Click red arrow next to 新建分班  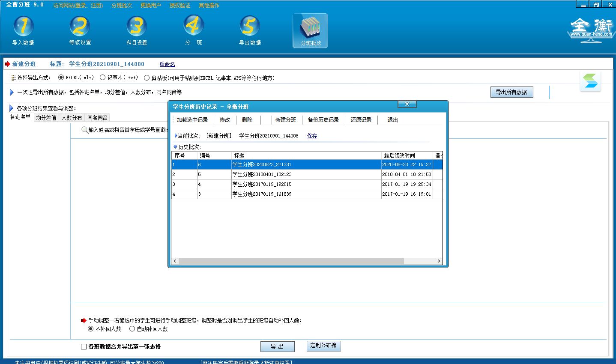pyautogui.click(x=7, y=64)
